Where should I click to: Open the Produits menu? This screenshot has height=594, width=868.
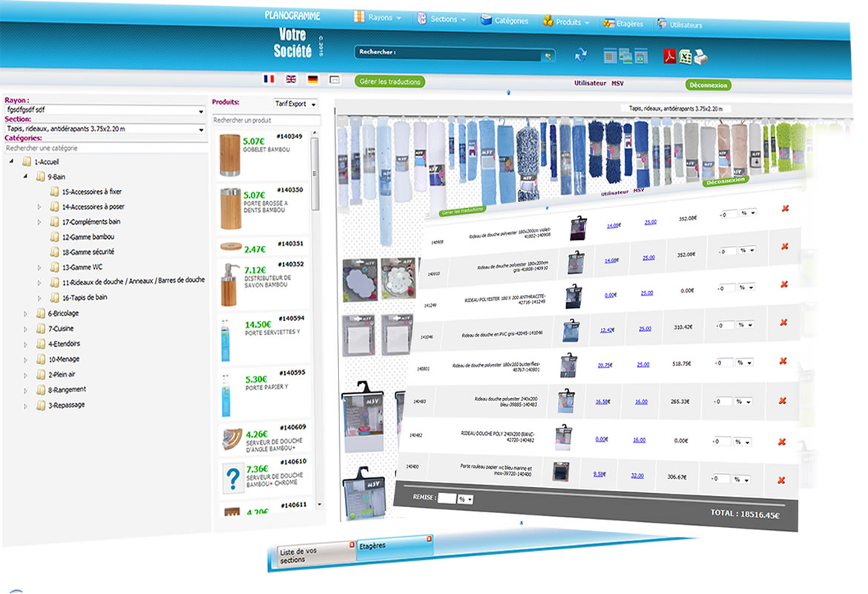point(567,22)
